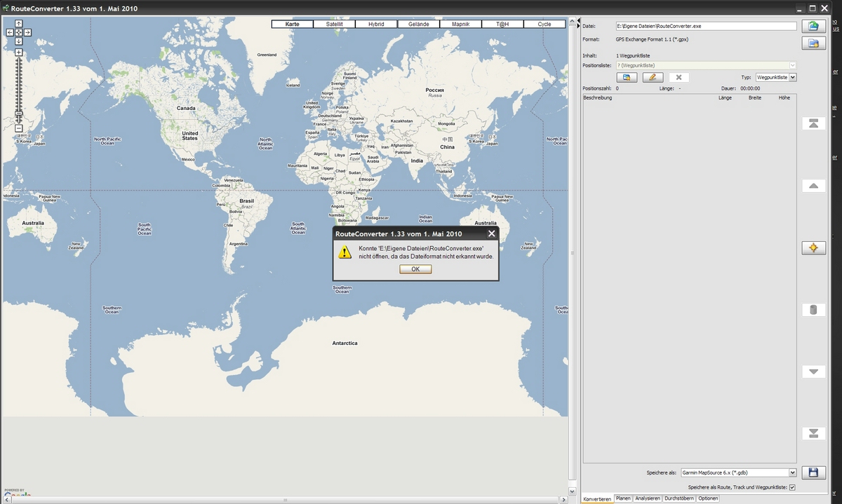Close the error dialog with X
This screenshot has width=842, height=504.
point(491,233)
